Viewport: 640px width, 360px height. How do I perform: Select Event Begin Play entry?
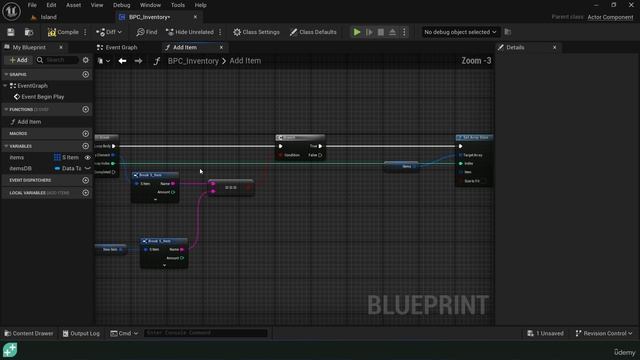pos(42,97)
